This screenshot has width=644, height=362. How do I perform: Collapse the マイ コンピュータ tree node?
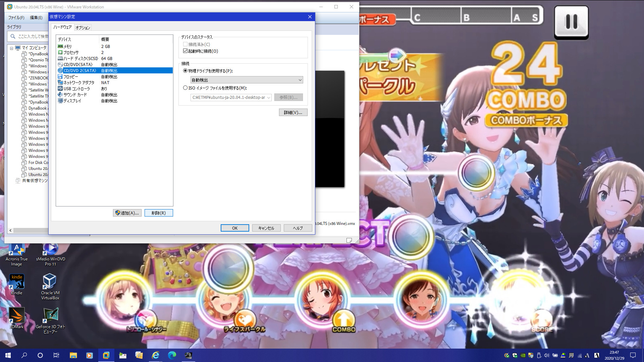click(11, 48)
